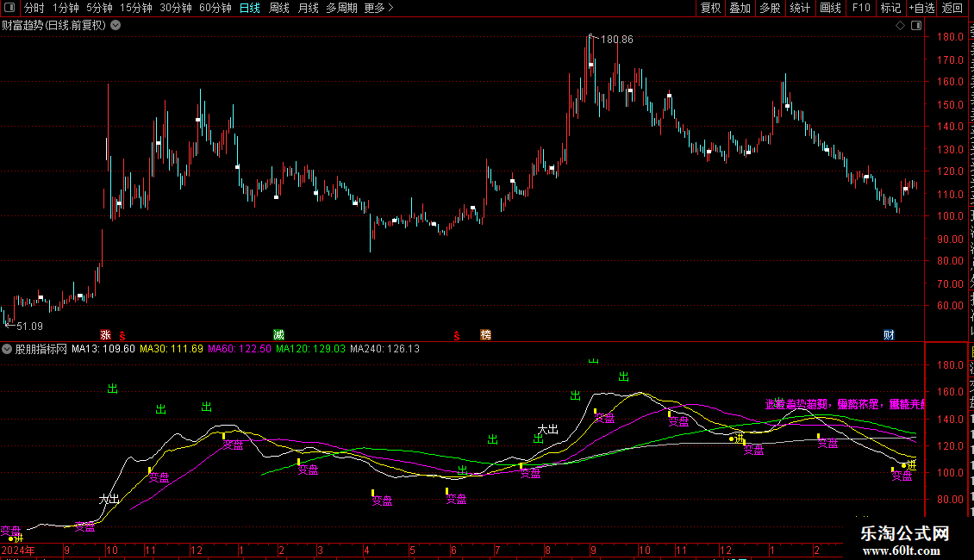Click the 标记 mark button
The height and width of the screenshot is (560, 974).
pyautogui.click(x=890, y=8)
